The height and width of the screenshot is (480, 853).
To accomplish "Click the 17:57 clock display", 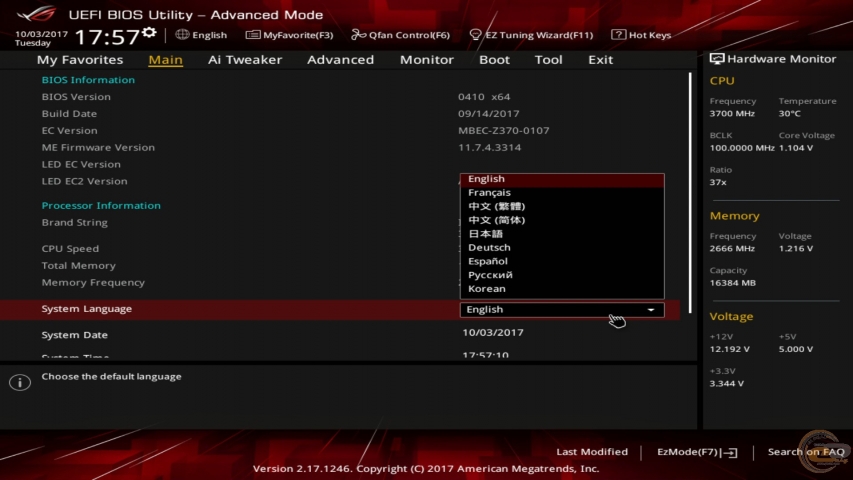I will (107, 37).
